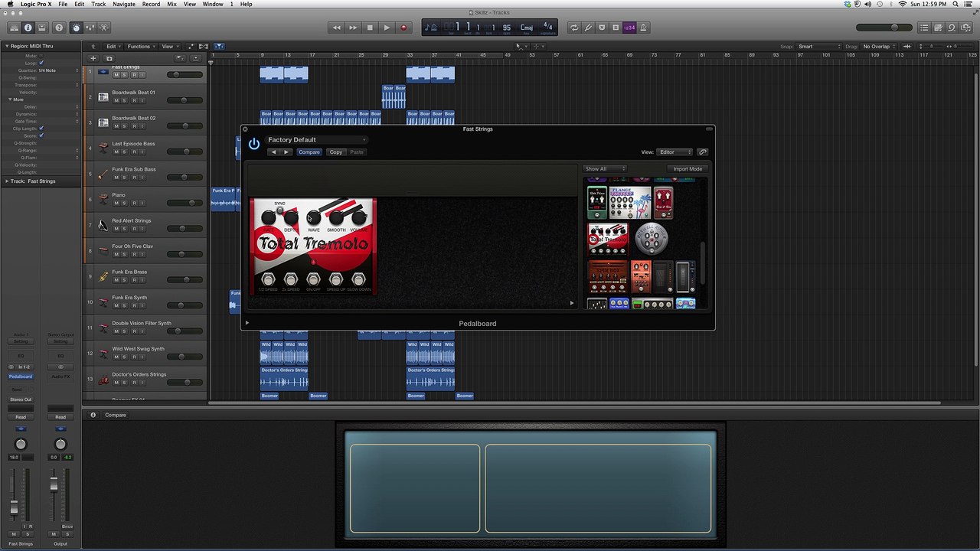Screen dimensions: 980x551
Task: Adjust the master volume slider
Action: [884, 28]
